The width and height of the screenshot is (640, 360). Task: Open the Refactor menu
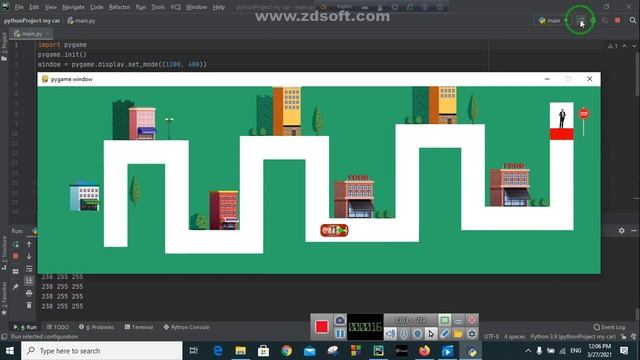tap(119, 7)
